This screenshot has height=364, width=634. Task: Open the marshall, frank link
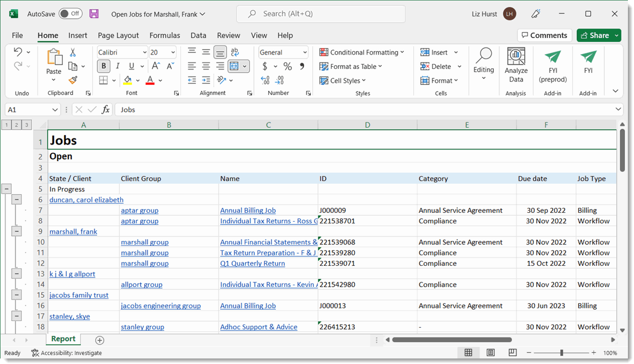(x=73, y=232)
